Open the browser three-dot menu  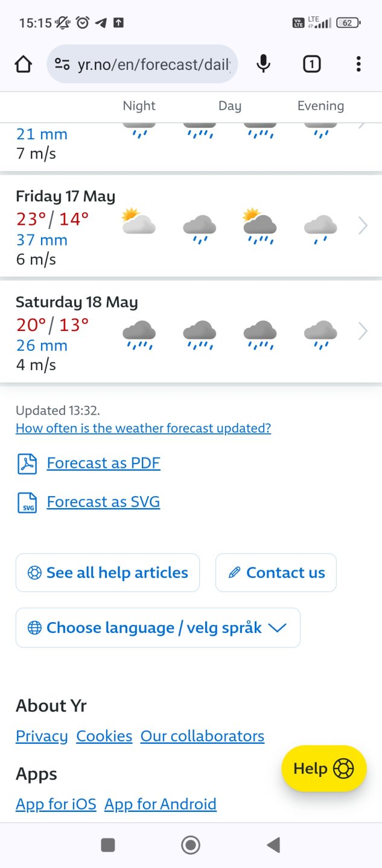pyautogui.click(x=358, y=64)
